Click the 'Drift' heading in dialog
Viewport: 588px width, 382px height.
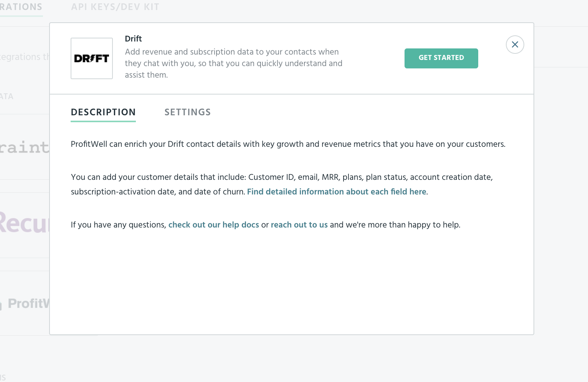point(134,39)
